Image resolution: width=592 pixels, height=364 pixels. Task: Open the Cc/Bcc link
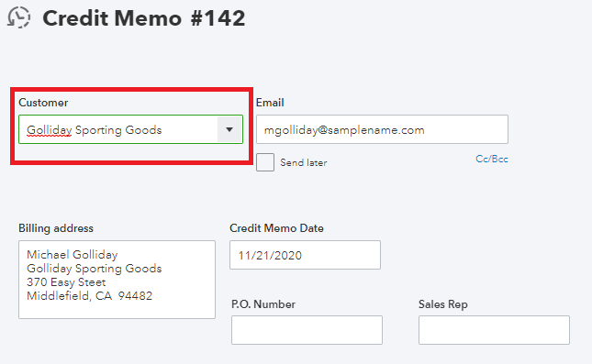pyautogui.click(x=492, y=159)
